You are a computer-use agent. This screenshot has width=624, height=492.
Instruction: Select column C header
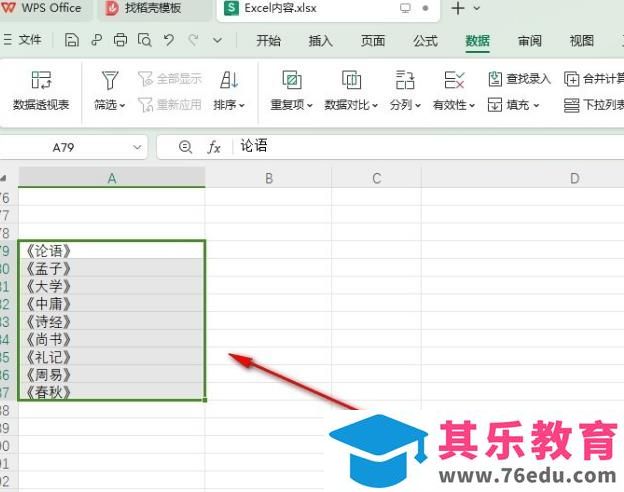pos(376,178)
